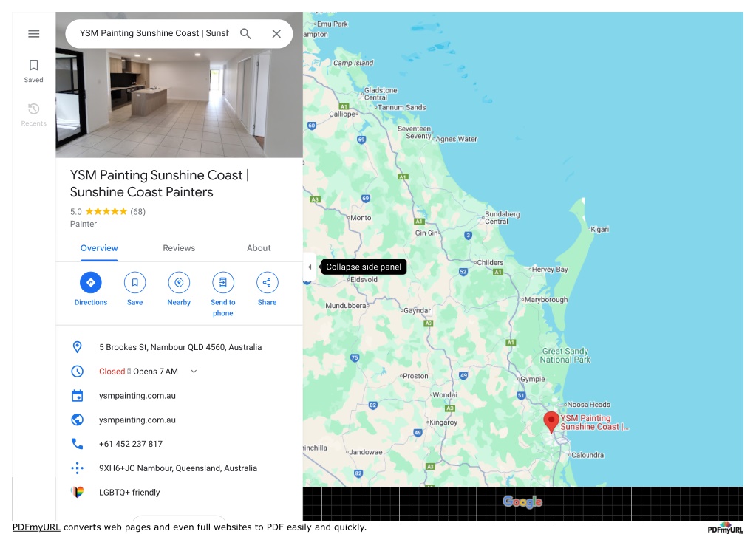Collapse the side panel arrow
The image size is (756, 534).
(x=310, y=267)
